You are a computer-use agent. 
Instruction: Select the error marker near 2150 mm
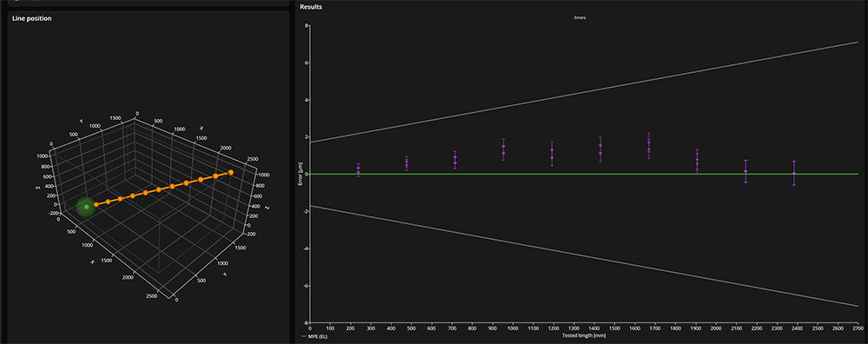745,171
